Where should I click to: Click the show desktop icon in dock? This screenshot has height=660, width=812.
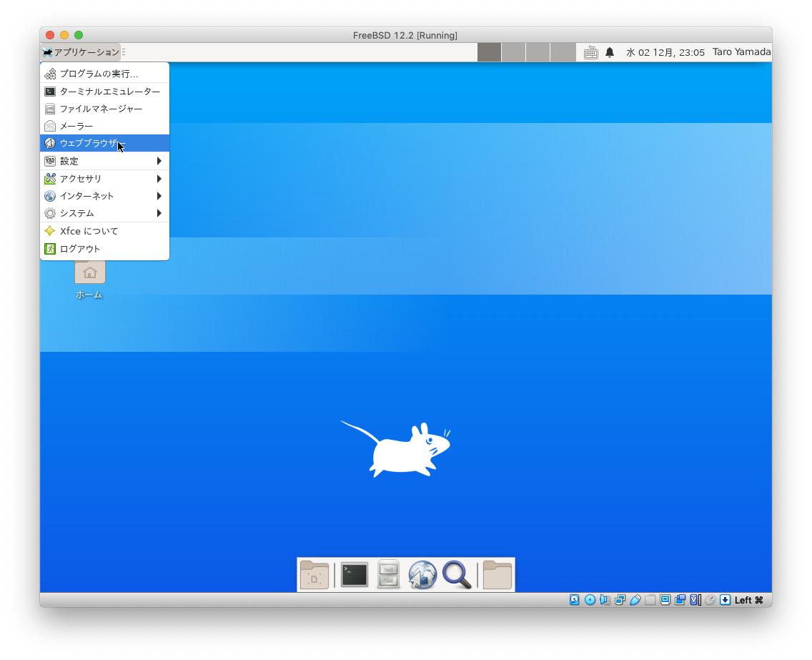[315, 575]
